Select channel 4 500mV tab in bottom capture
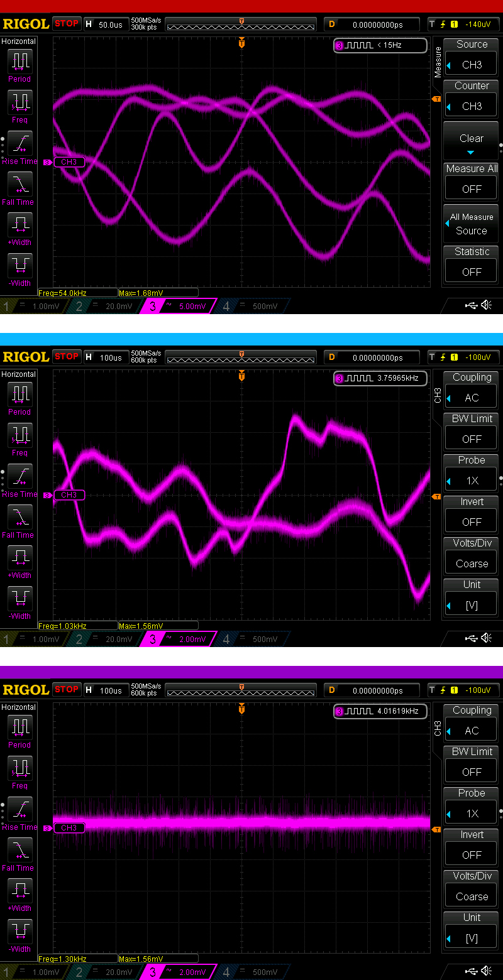503x980 pixels. 251,972
